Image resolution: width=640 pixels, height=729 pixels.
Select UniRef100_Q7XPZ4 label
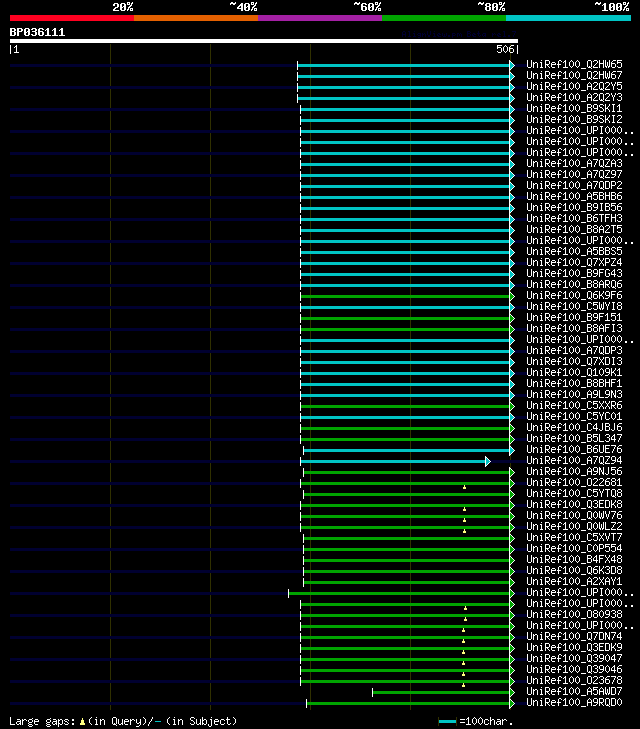(x=574, y=262)
